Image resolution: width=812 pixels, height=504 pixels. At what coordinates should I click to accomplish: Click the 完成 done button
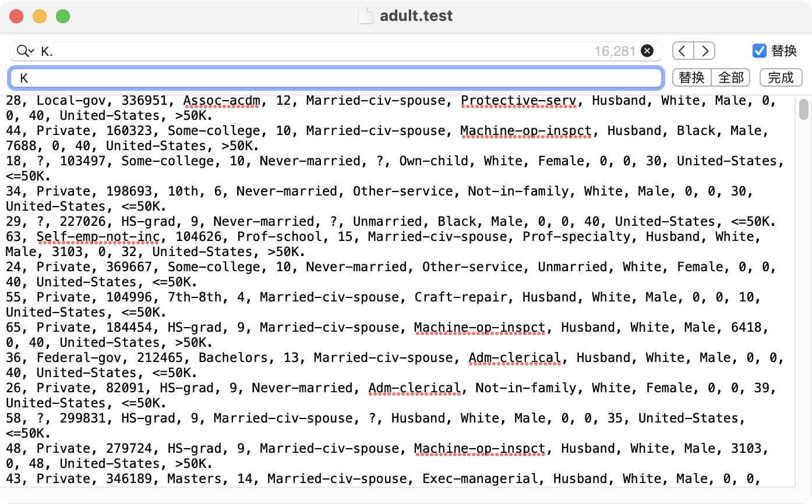click(781, 77)
